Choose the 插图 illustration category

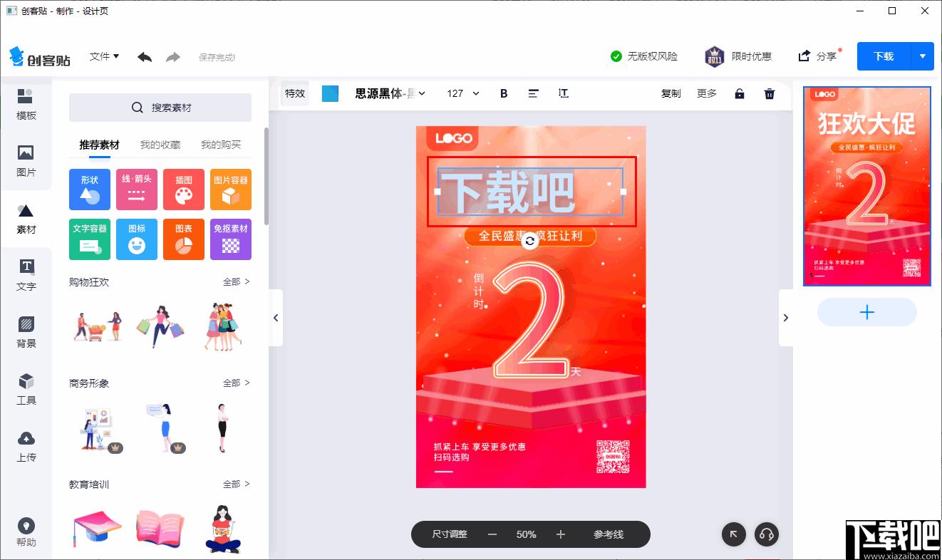pyautogui.click(x=184, y=190)
